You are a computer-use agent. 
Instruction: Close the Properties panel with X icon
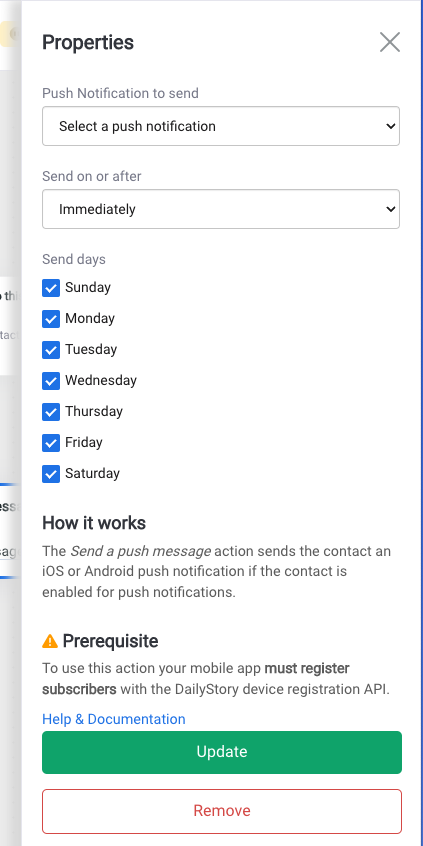pyautogui.click(x=390, y=42)
